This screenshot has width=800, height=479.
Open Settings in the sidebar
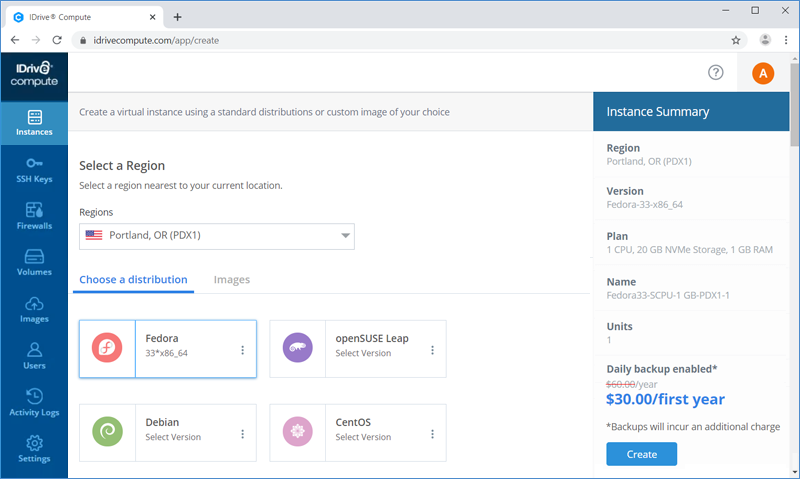tap(34, 449)
